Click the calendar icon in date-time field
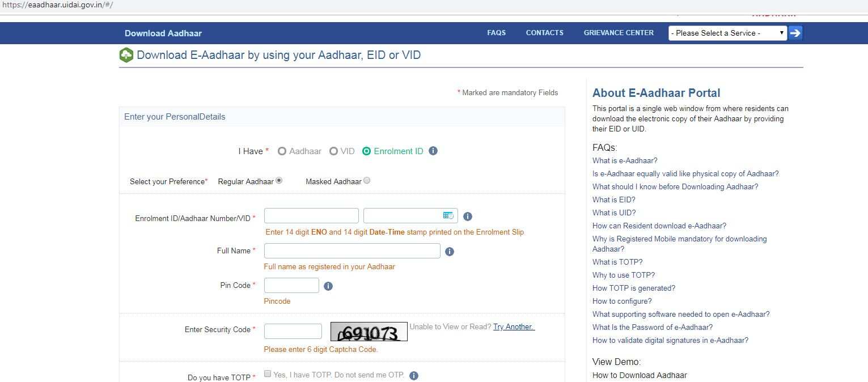The image size is (868, 382). [448, 215]
